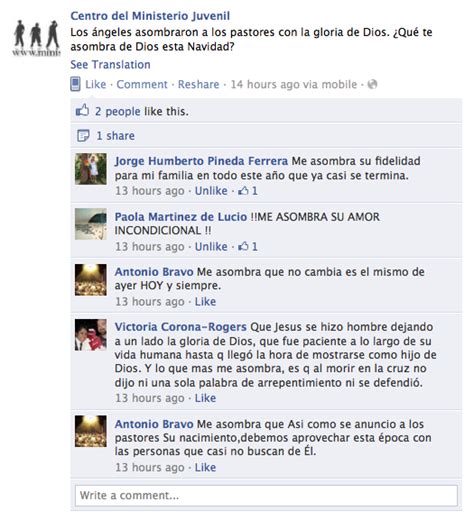Open the '1 share' list
Screen dimensions: 474x520
pyautogui.click(x=115, y=136)
